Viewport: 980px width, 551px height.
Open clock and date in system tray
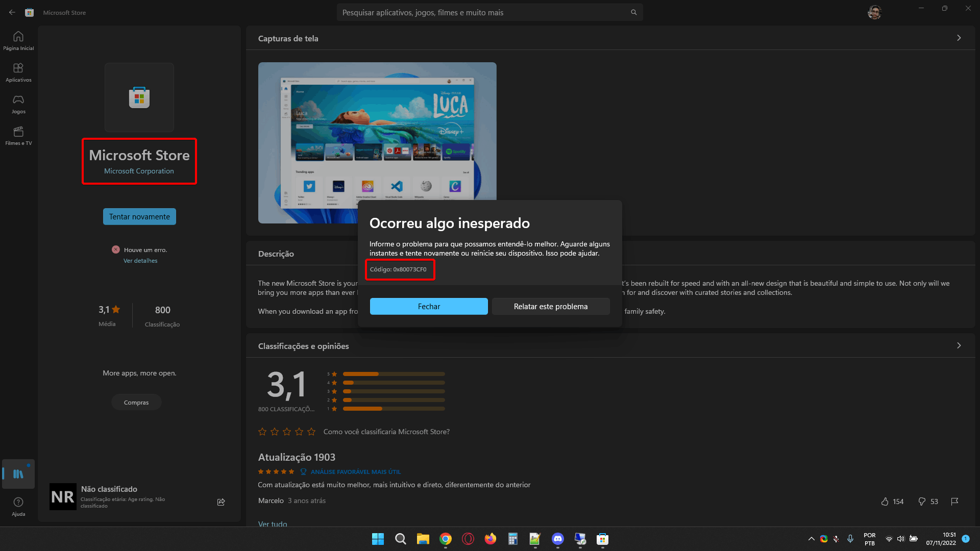[941, 539]
